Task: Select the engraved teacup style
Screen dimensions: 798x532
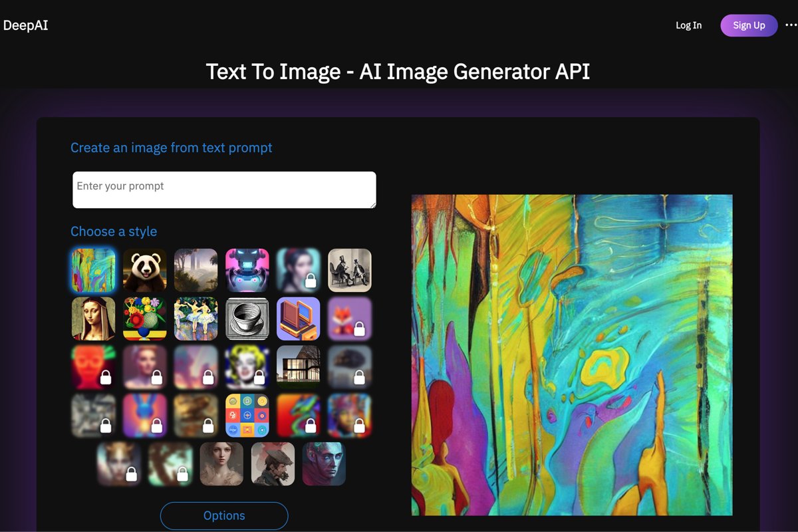Action: 247,319
